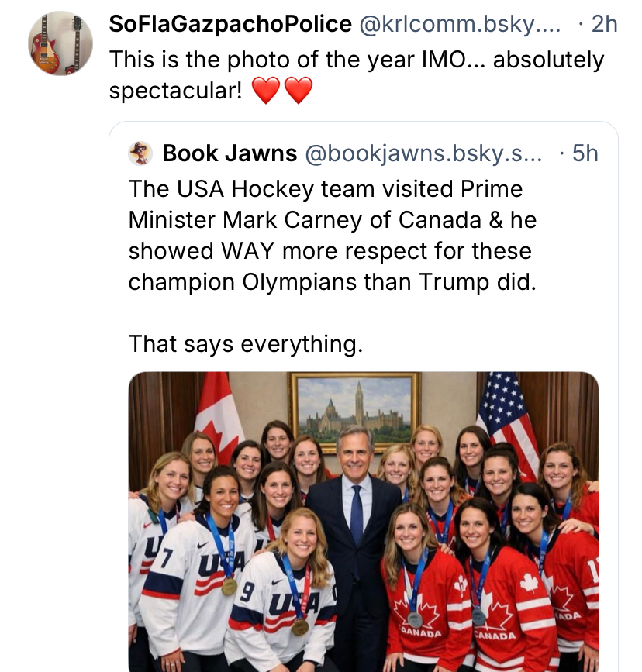Open the Book Jawns profile name
Screen dimensions: 642x672
pos(230,153)
